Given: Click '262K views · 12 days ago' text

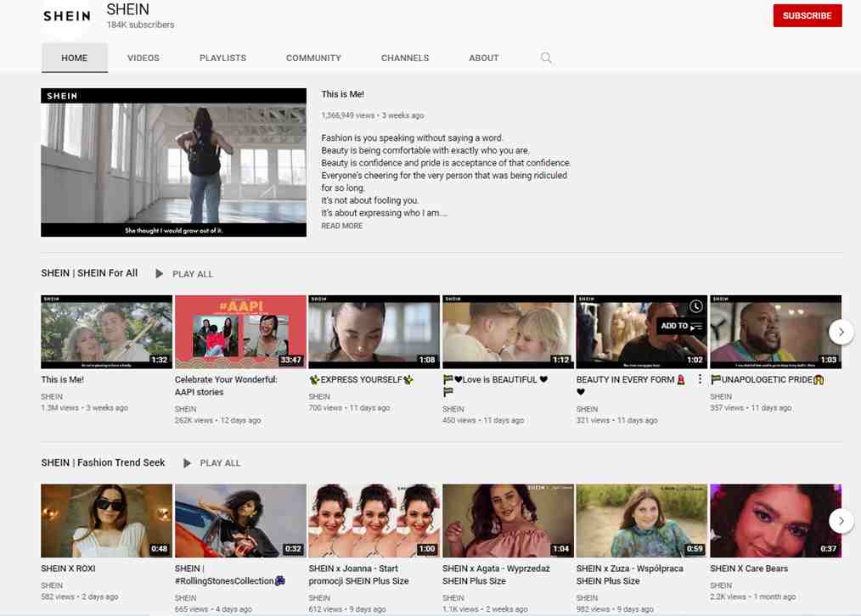Looking at the screenshot, I should (x=217, y=420).
